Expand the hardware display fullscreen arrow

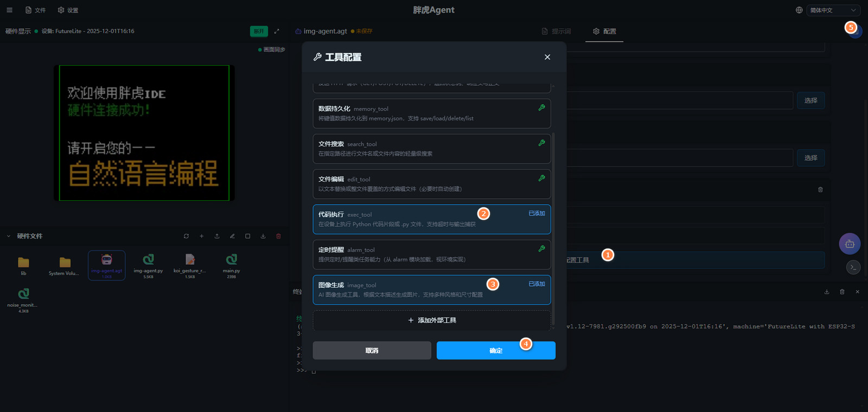(277, 31)
